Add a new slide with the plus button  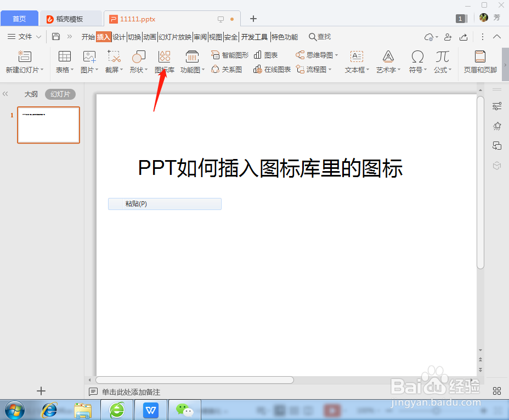point(41,391)
